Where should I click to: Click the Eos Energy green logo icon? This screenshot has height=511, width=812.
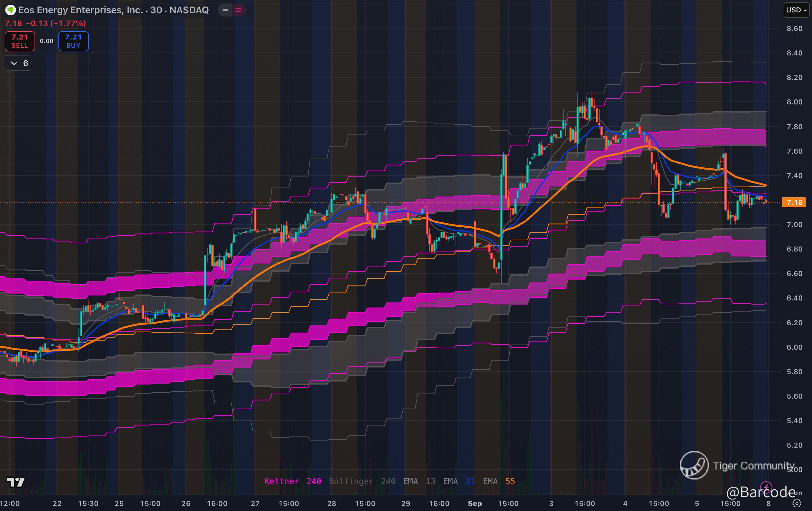coord(10,10)
